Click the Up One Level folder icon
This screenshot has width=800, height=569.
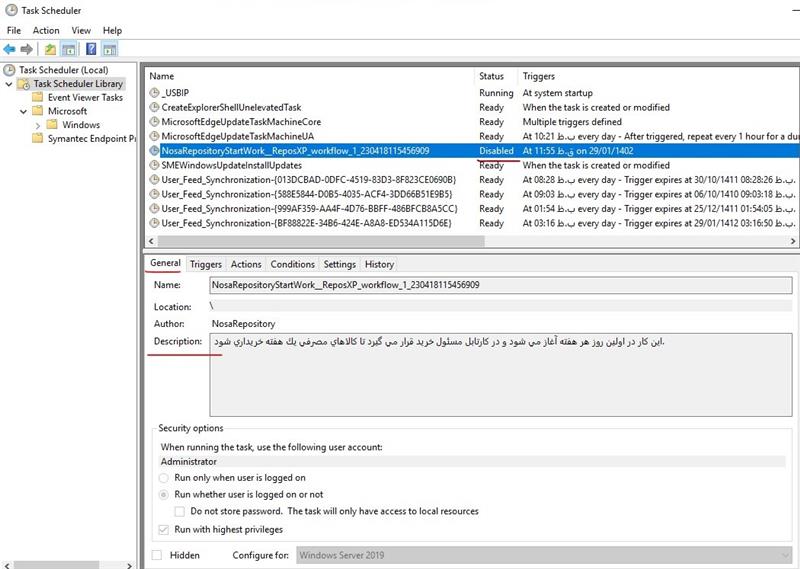50,49
